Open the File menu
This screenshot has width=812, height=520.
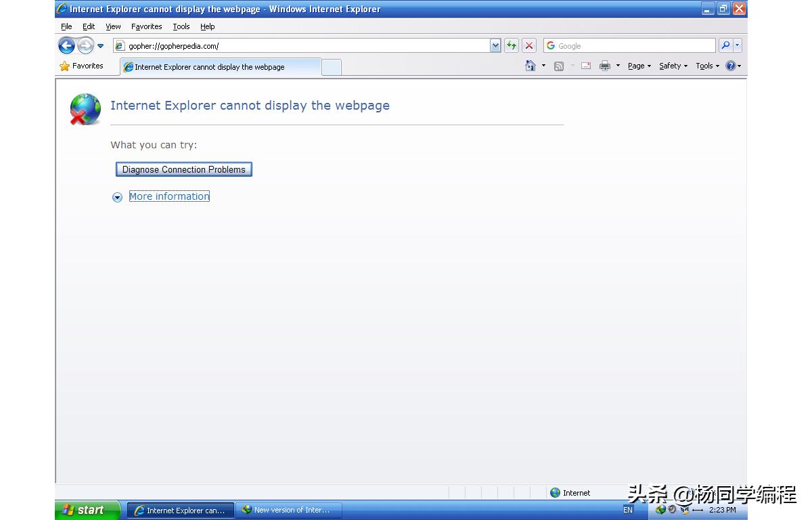[x=66, y=26]
